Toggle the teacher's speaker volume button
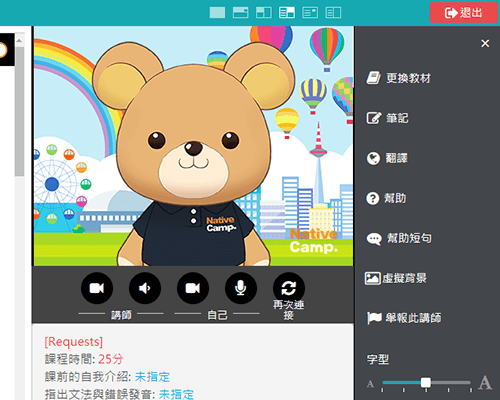 pyautogui.click(x=145, y=288)
